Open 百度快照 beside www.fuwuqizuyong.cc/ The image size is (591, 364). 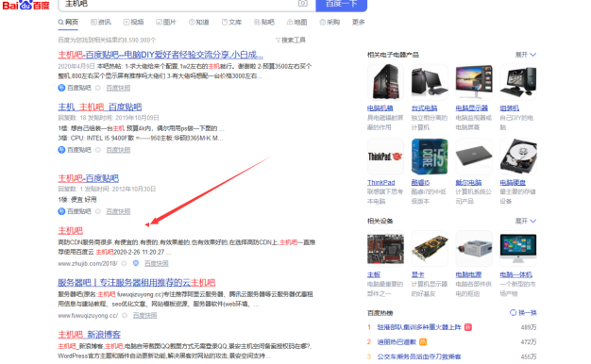click(144, 315)
